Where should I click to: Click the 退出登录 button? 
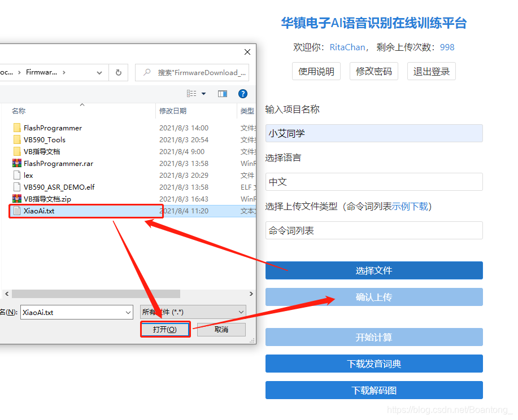pyautogui.click(x=432, y=71)
